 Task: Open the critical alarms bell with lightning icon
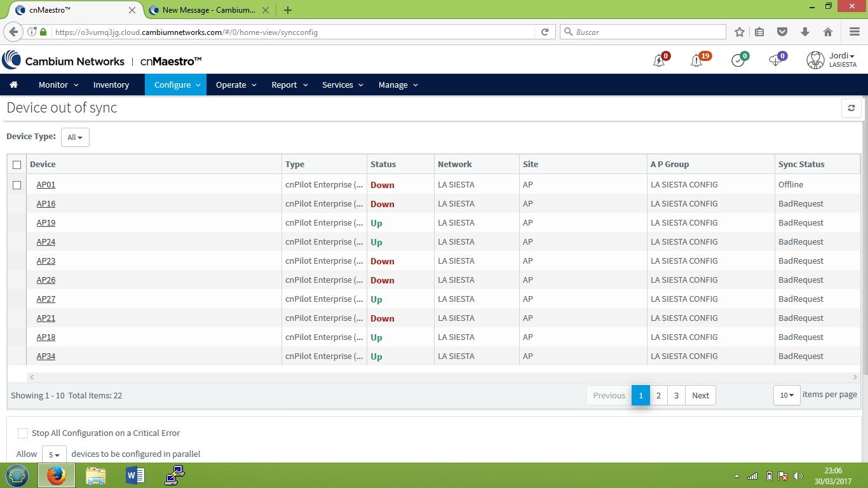(660, 60)
